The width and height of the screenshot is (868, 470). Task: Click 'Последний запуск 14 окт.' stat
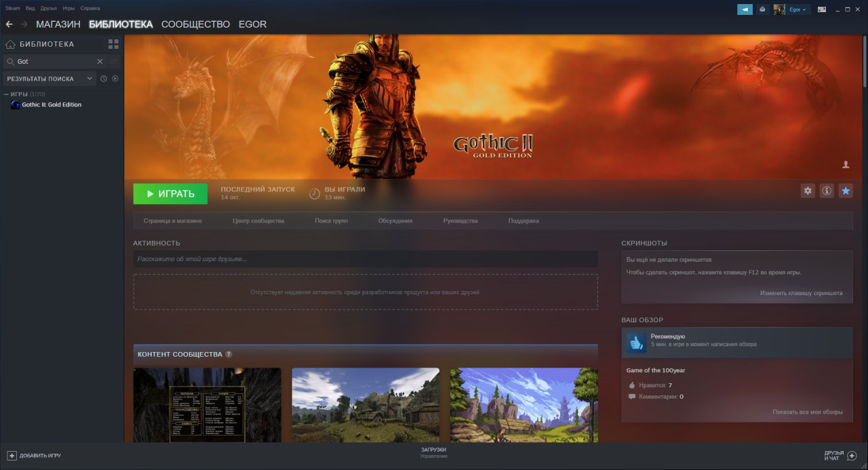pyautogui.click(x=258, y=193)
